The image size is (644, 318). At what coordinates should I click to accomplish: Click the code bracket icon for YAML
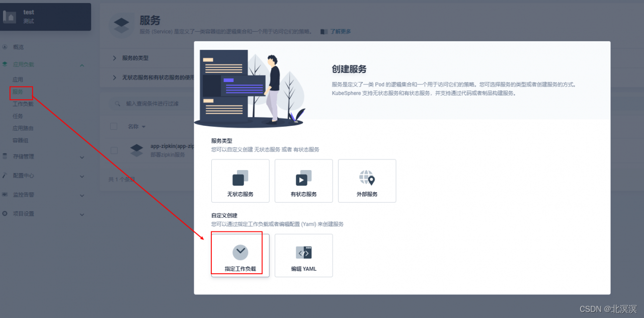[x=304, y=252]
